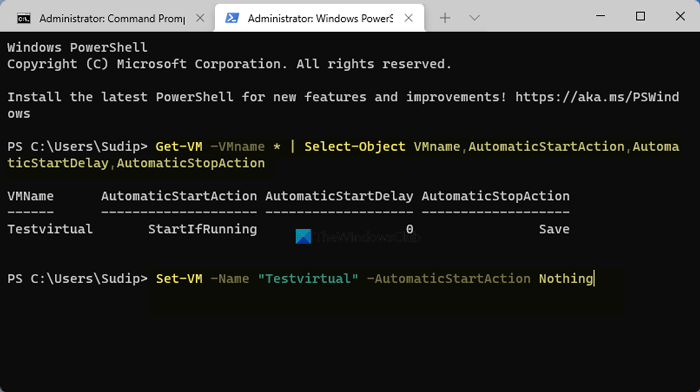Image resolution: width=700 pixels, height=392 pixels.
Task: Minimize the terminal window
Action: click(600, 17)
